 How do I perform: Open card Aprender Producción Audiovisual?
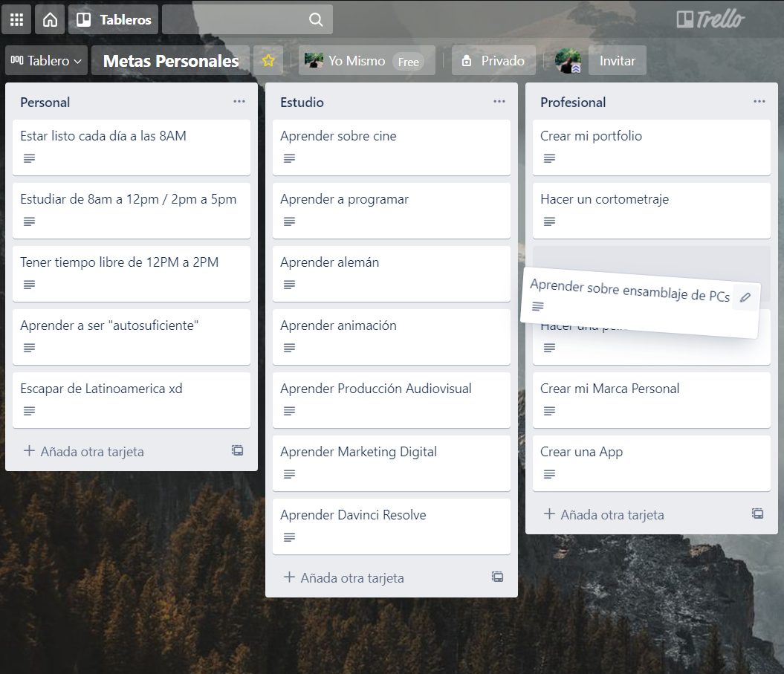tap(392, 400)
